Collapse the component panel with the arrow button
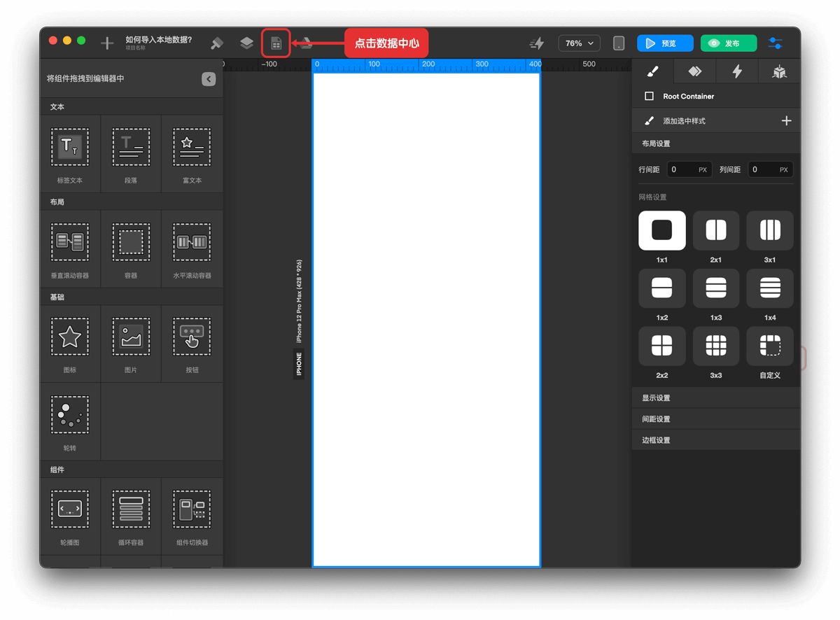This screenshot has height=620, width=840. 209,79
